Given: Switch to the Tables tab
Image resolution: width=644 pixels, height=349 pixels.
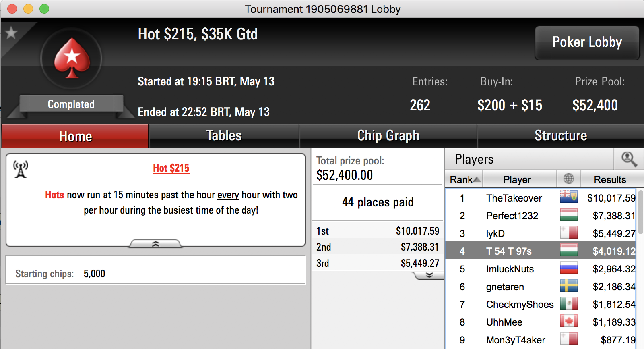Looking at the screenshot, I should point(224,136).
